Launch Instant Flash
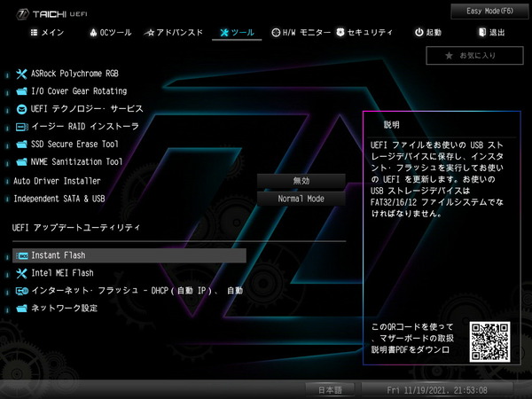 (x=129, y=255)
